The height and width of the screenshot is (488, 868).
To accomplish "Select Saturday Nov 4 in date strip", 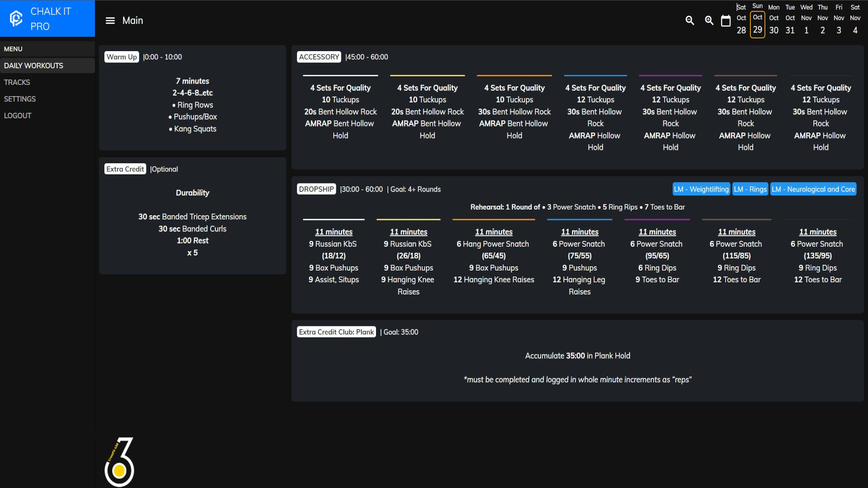I will click(x=855, y=19).
